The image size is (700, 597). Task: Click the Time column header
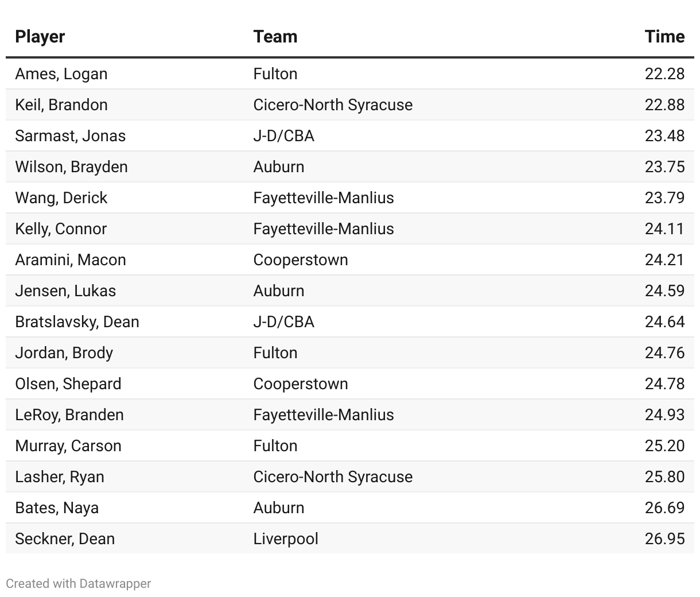coord(664,37)
